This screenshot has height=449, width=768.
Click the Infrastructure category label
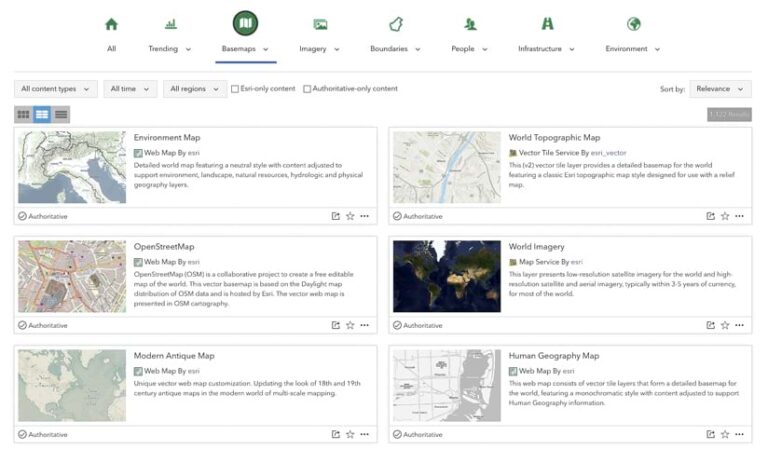click(x=540, y=48)
